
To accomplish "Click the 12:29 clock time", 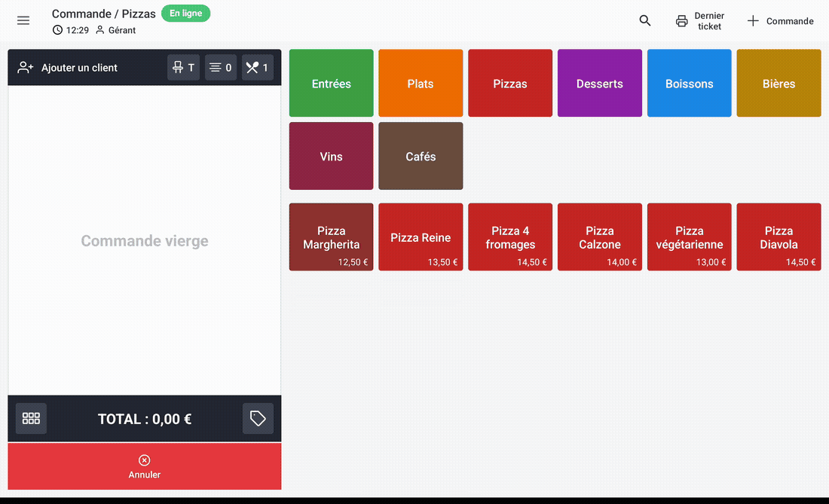I will (71, 30).
